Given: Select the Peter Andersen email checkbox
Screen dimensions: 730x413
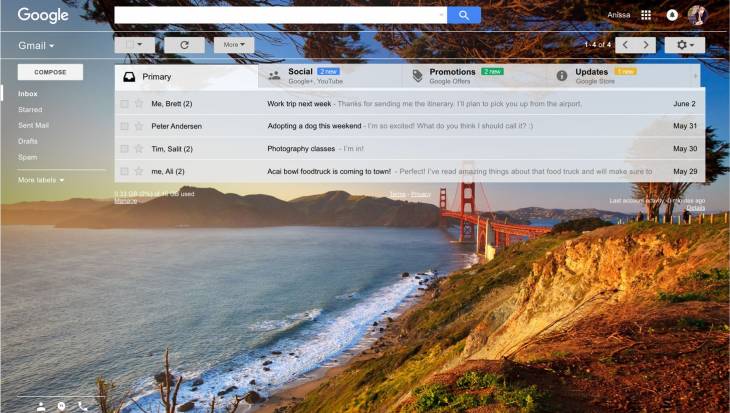Looking at the screenshot, I should [x=124, y=126].
